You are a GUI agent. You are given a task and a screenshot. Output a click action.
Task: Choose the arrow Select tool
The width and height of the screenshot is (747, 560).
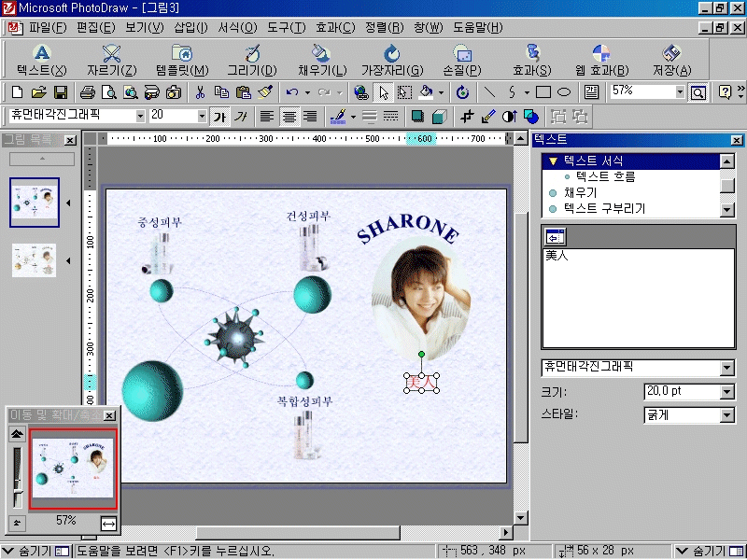click(x=384, y=91)
